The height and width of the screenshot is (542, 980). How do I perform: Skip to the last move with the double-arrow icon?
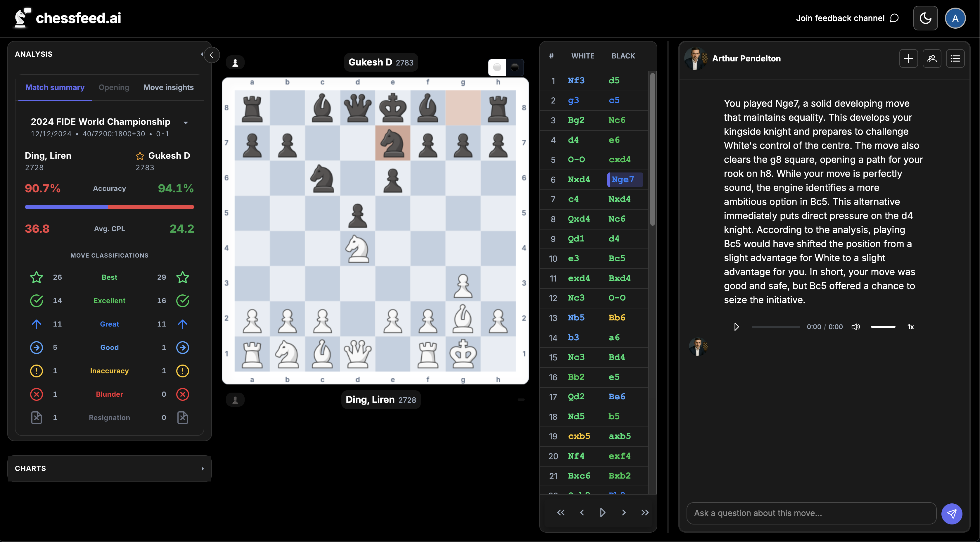(x=644, y=512)
